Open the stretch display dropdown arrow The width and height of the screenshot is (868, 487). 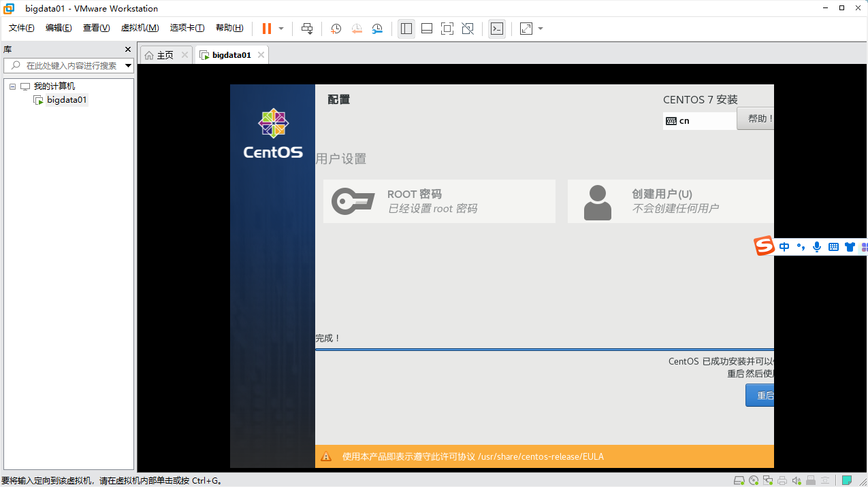(x=541, y=29)
